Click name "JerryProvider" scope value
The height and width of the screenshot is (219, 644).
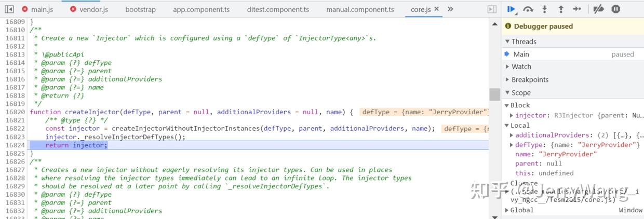[556, 154]
